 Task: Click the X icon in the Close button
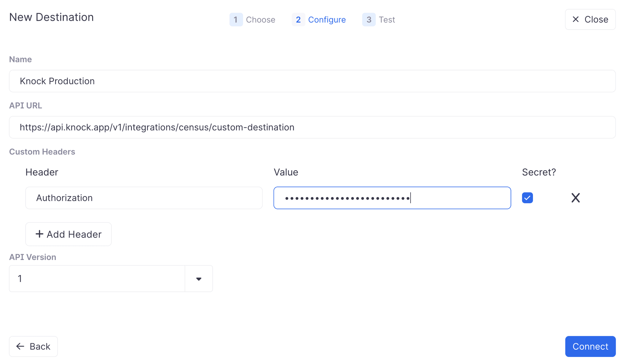pos(576,19)
